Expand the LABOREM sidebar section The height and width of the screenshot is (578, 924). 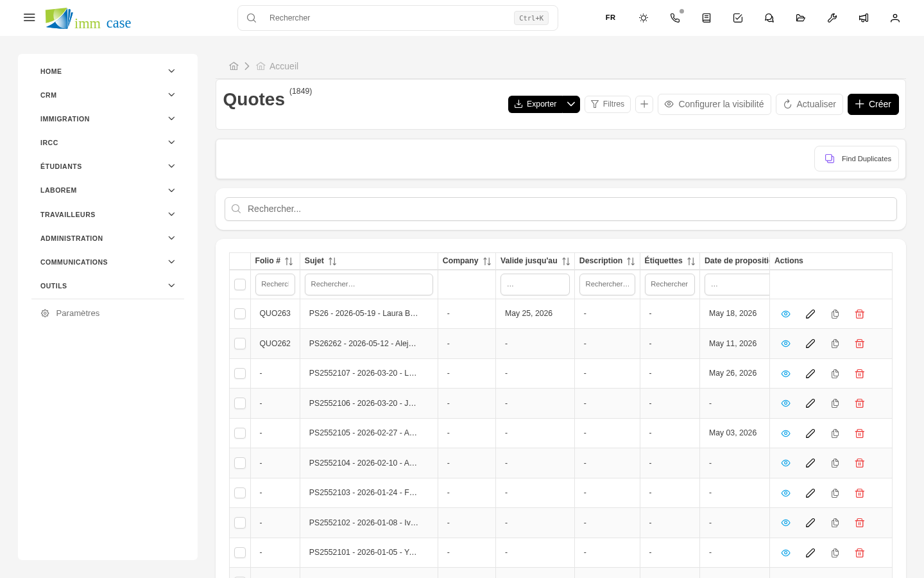click(x=108, y=190)
